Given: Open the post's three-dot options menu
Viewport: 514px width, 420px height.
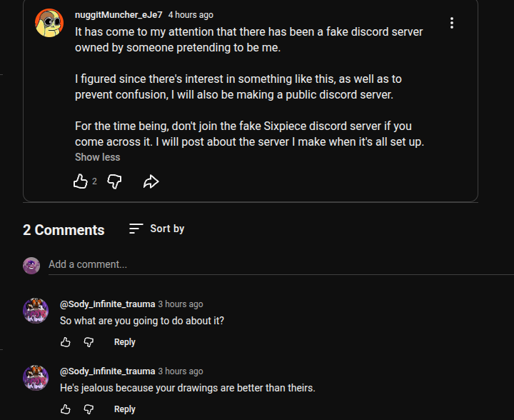Looking at the screenshot, I should pyautogui.click(x=452, y=23).
